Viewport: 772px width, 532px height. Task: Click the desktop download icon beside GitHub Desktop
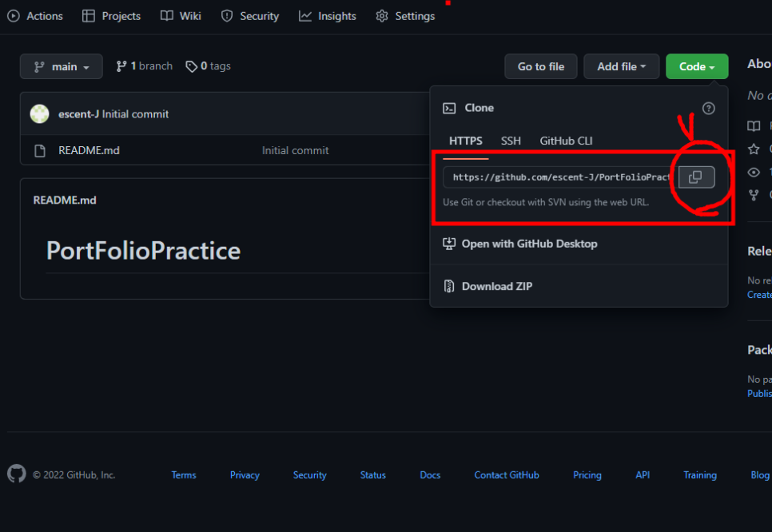pyautogui.click(x=449, y=244)
